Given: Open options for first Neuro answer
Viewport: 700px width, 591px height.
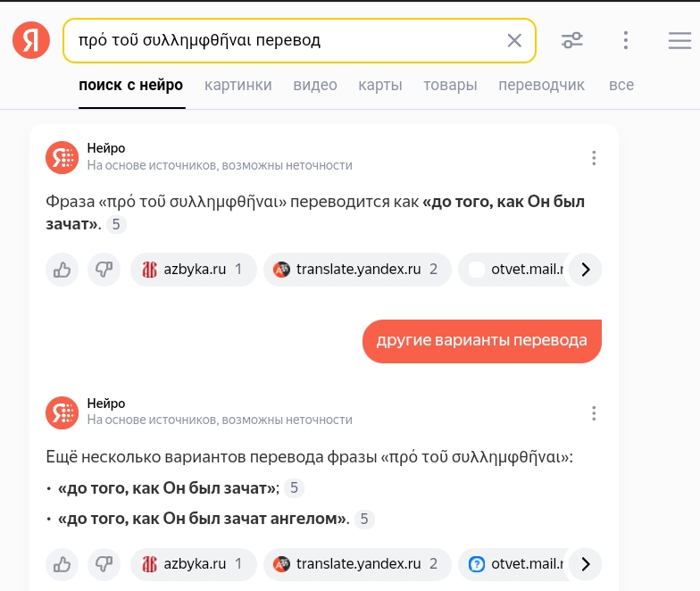Looking at the screenshot, I should (594, 158).
